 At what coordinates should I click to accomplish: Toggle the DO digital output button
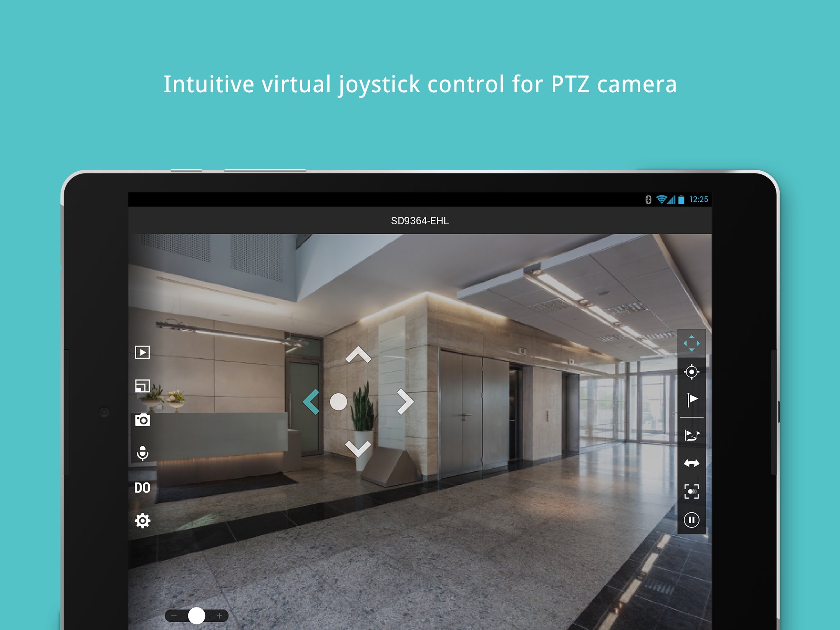(142, 488)
